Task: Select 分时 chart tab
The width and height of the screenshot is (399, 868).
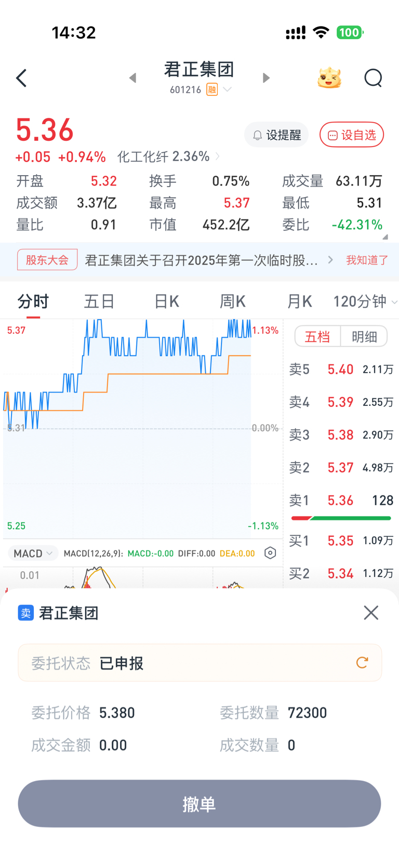Action: click(x=33, y=301)
